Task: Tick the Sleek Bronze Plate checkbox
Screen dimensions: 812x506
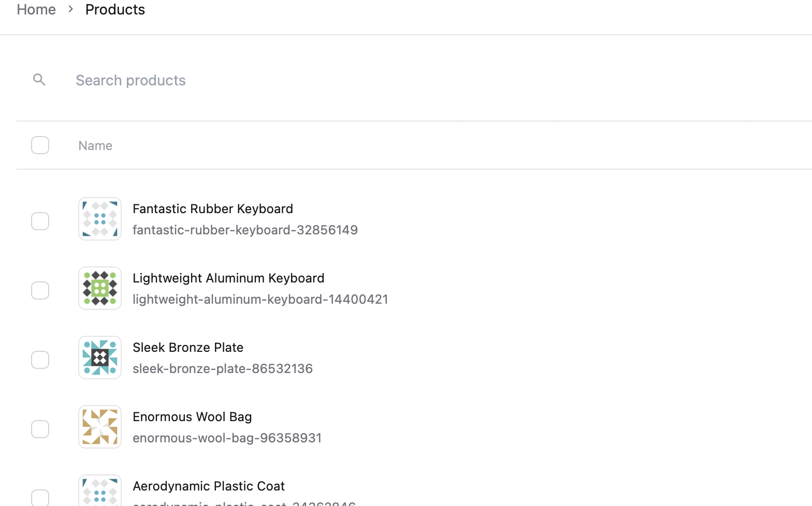Action: 40,360
